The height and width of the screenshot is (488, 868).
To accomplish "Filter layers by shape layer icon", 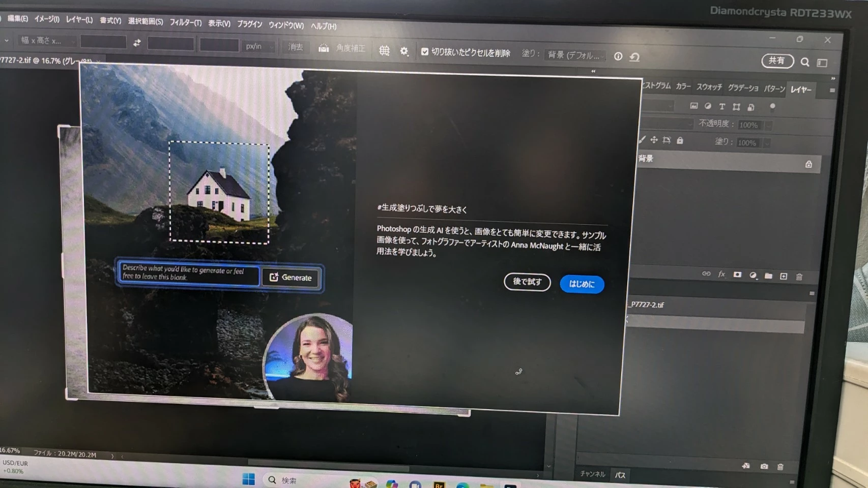I will click(x=736, y=107).
